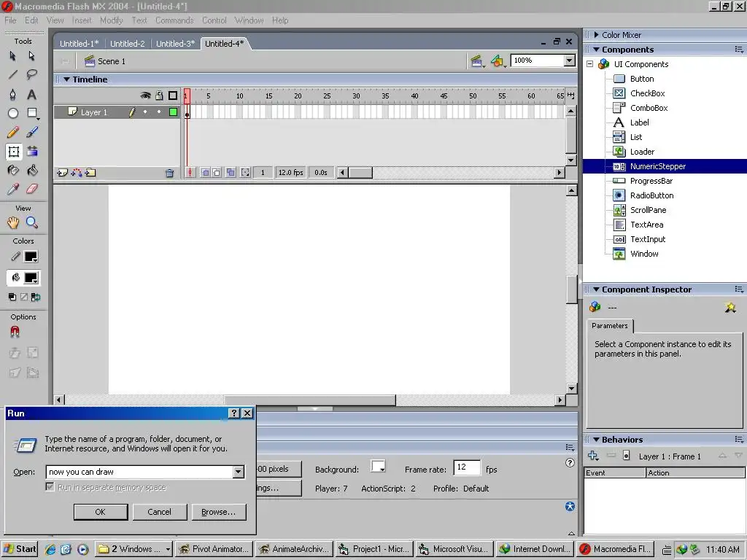Viewport: 747px width, 560px height.
Task: Select the Brush tool
Action: click(x=32, y=132)
